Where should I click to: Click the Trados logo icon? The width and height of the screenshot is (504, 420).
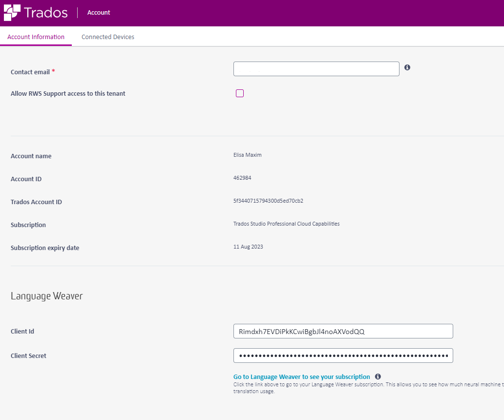(12, 13)
